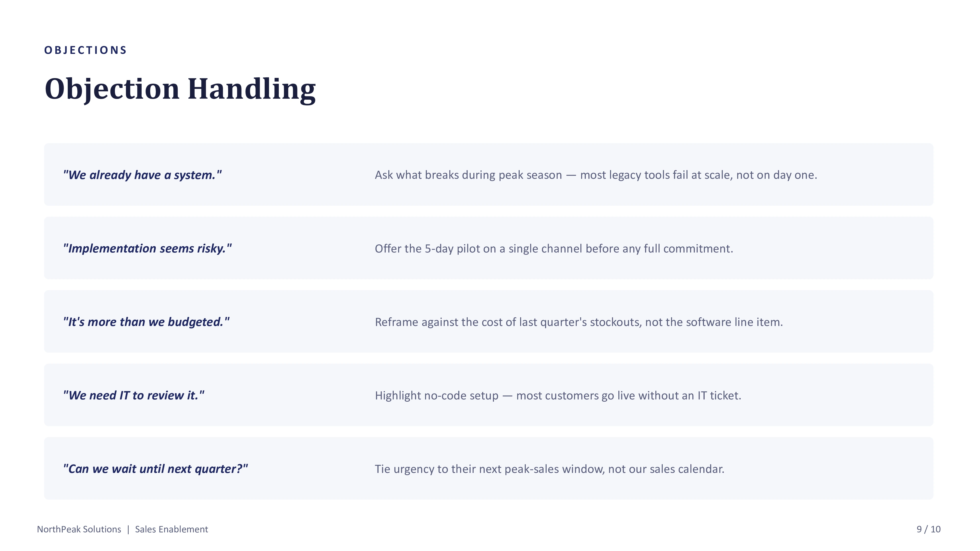This screenshot has height=551, width=980.
Task: Select the peak season legacy tools response
Action: tap(596, 175)
